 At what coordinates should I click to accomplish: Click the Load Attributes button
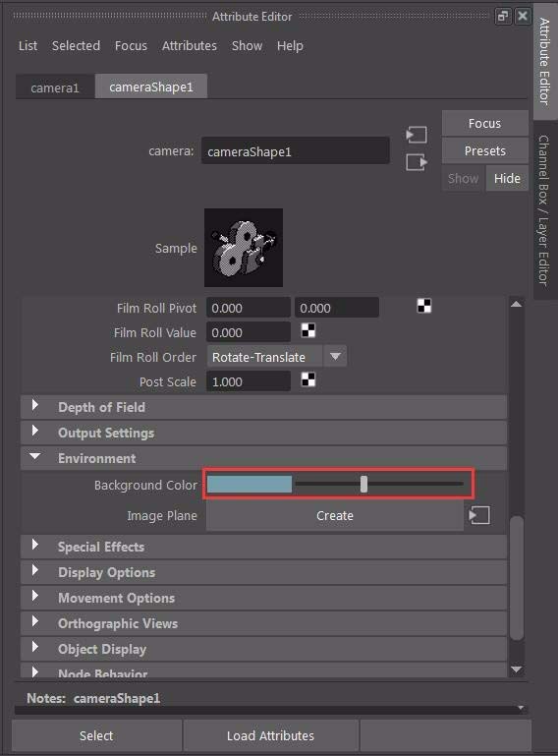click(x=271, y=735)
